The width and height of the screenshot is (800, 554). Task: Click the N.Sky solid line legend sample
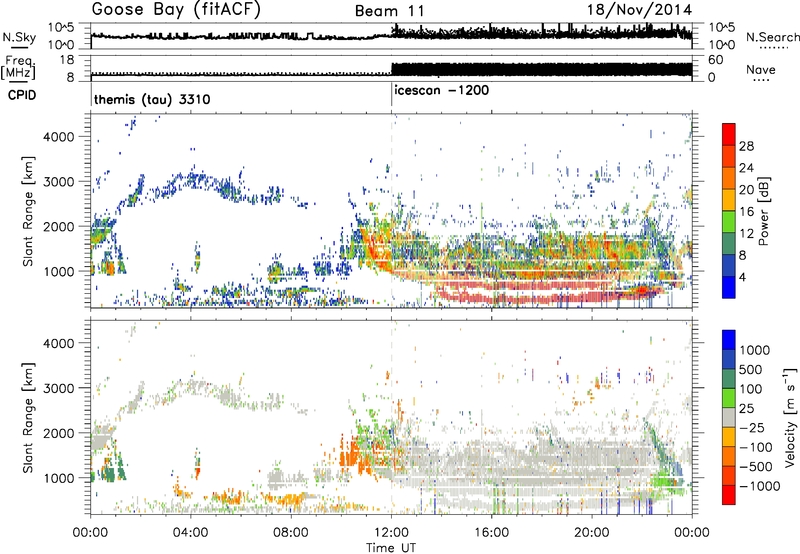click(x=19, y=48)
